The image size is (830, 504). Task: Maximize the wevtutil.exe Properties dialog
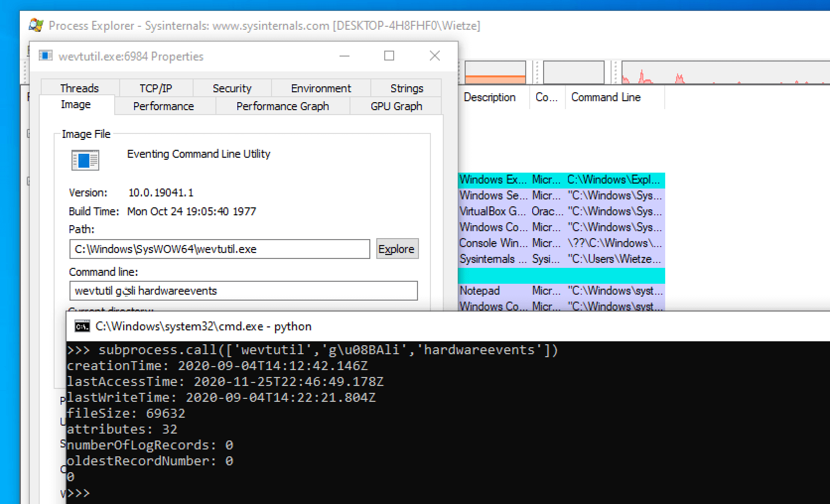(389, 56)
